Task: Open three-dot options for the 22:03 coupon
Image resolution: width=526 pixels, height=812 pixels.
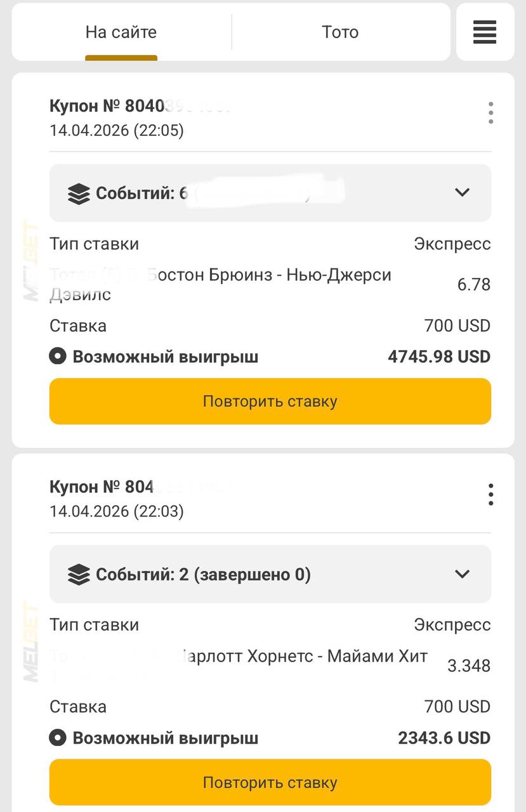Action: tap(490, 494)
